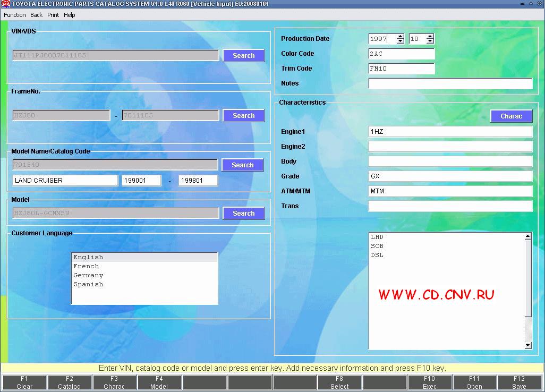Screen dimensions: 545x392
Task: Click the VIN/VDS input field
Action: click(x=116, y=55)
